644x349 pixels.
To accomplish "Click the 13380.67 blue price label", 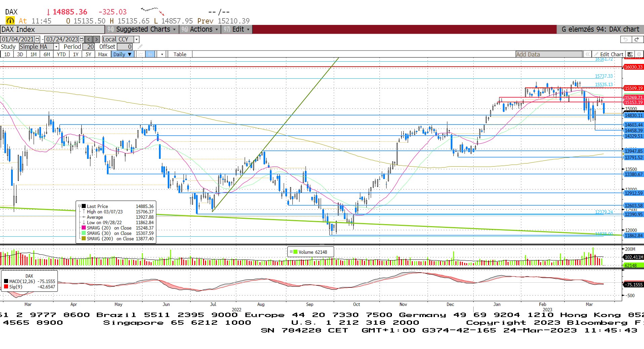I will click(634, 174).
